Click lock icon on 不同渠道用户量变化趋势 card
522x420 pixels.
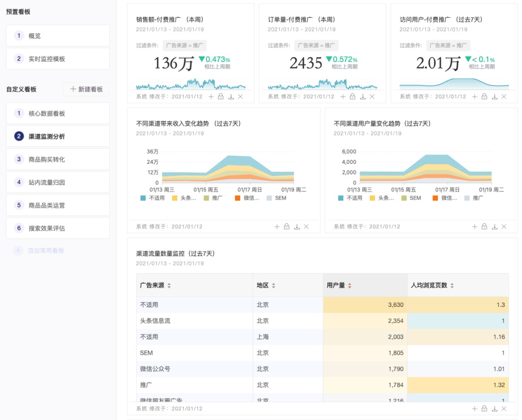pos(484,227)
